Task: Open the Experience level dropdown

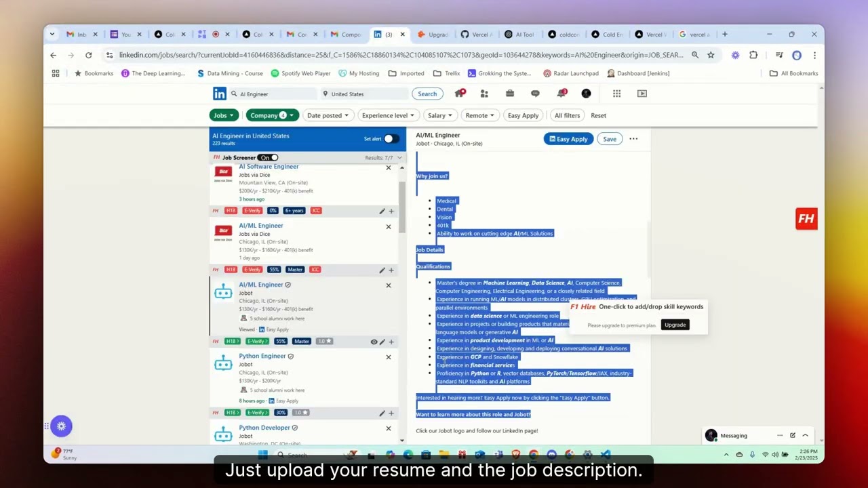Action: (x=388, y=115)
